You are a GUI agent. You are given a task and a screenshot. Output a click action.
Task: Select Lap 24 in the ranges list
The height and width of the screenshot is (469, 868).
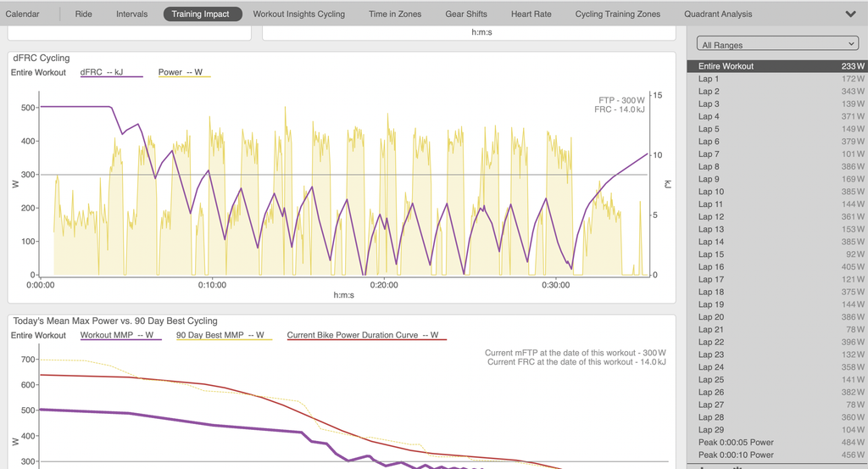[777, 367]
